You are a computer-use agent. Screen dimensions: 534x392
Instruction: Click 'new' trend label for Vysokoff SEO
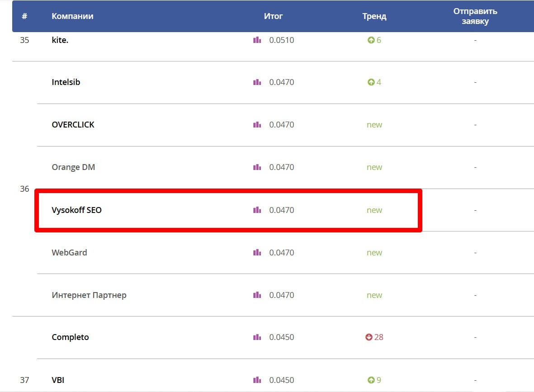pyautogui.click(x=374, y=210)
